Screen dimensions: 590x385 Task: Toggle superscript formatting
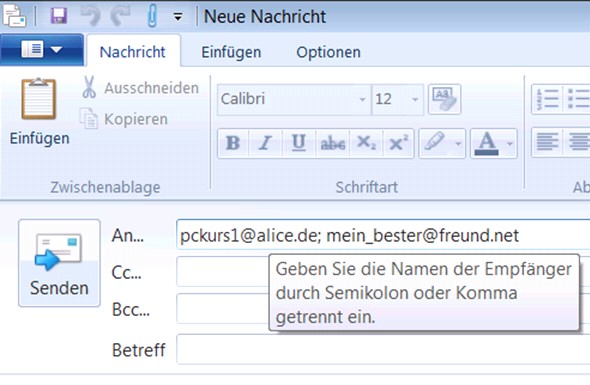click(398, 143)
